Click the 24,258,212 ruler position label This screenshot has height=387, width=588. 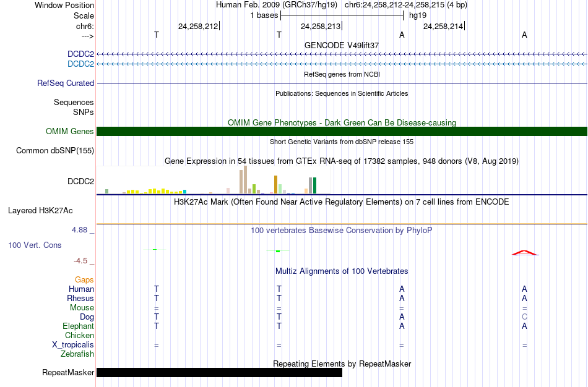(198, 26)
